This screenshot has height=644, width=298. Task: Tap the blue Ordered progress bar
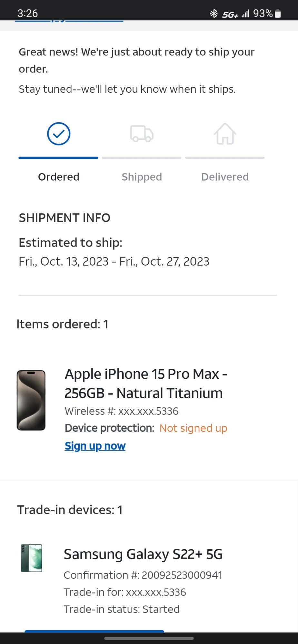58,158
